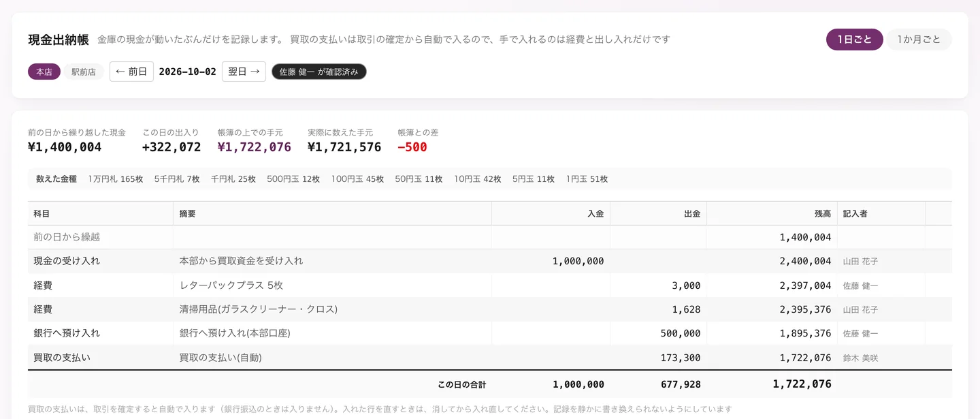The width and height of the screenshot is (980, 419).
Task: Click the 1万円札 165枚 count
Action: [x=116, y=179]
